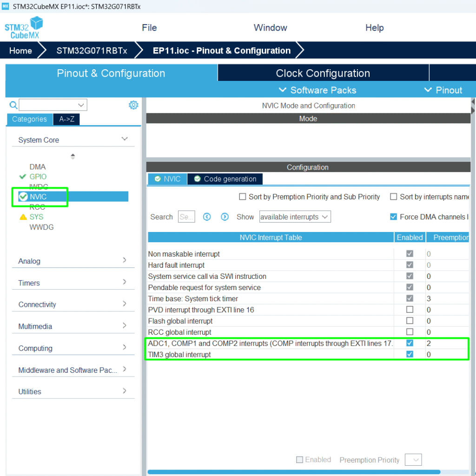Click the magnifier search icon in left panel

click(x=13, y=105)
